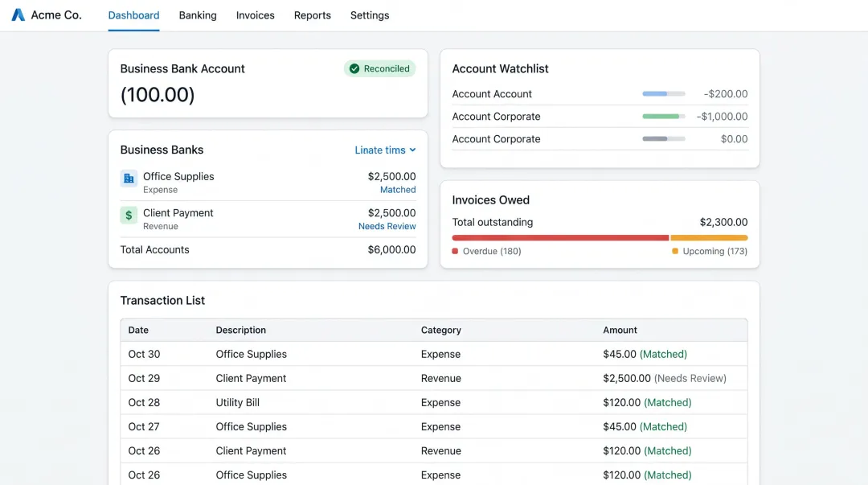Click the -$200.00 watchlist amount

click(725, 93)
